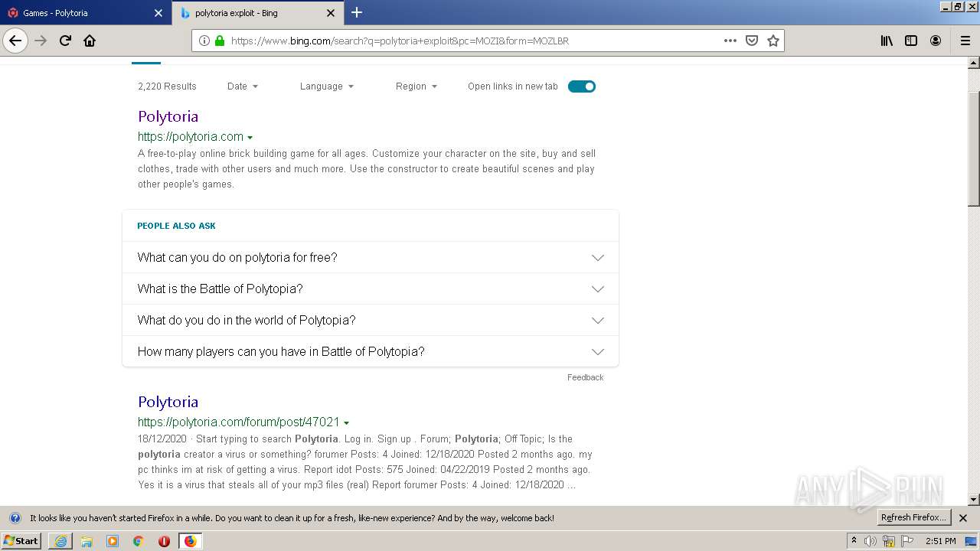Viewport: 980px width, 551px height.
Task: Dismiss the Firefox refresh notification bar
Action: [963, 518]
